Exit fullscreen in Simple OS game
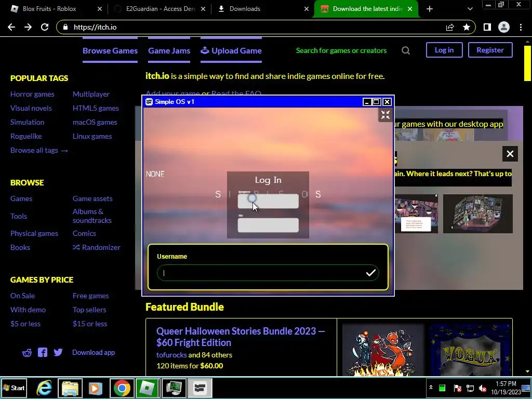The image size is (532, 399). [385, 115]
